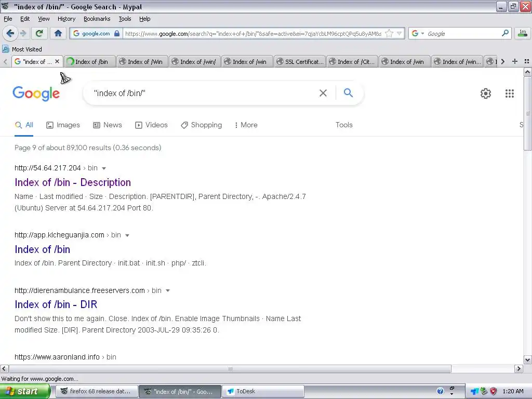This screenshot has height=399, width=532.
Task: Open the Most Visited bookmarks folder
Action: click(22, 49)
